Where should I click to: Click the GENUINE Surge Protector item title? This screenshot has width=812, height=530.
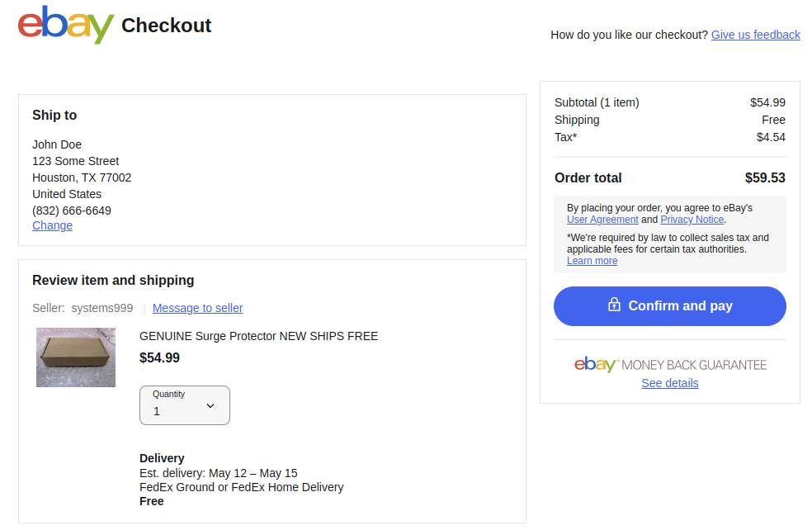pos(258,336)
